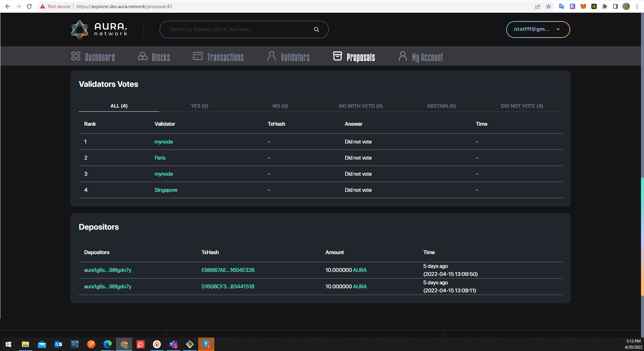This screenshot has width=644, height=351.
Task: Open the Paris validator link
Action: (x=160, y=158)
